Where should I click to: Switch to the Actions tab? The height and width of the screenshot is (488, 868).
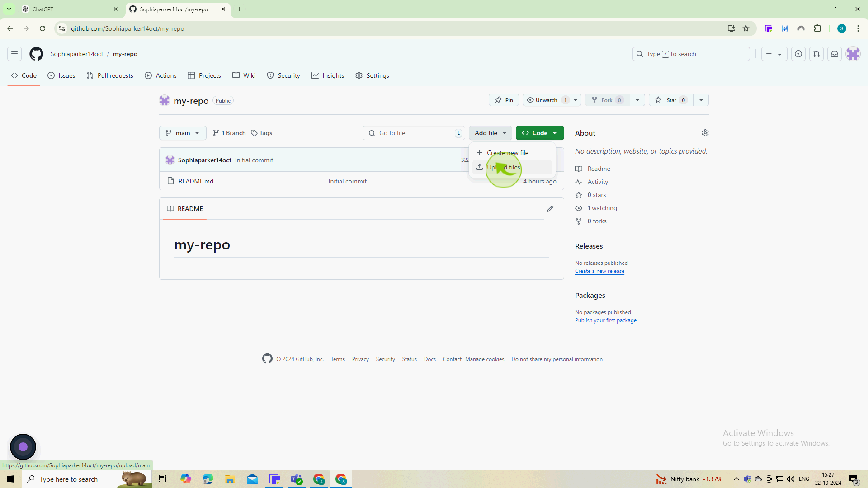click(160, 75)
